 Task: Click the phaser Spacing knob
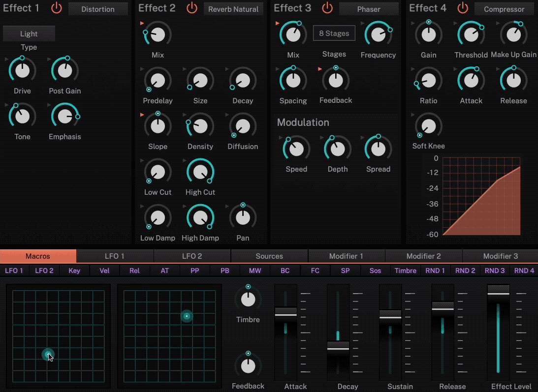(x=293, y=80)
